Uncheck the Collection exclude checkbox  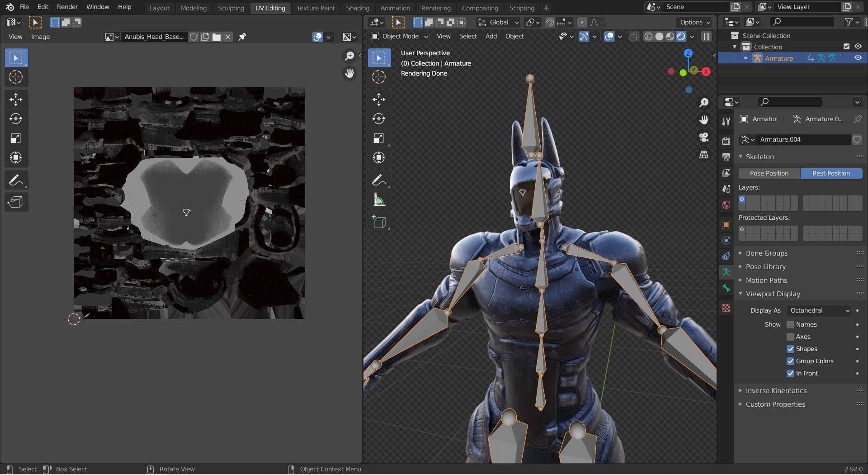846,47
